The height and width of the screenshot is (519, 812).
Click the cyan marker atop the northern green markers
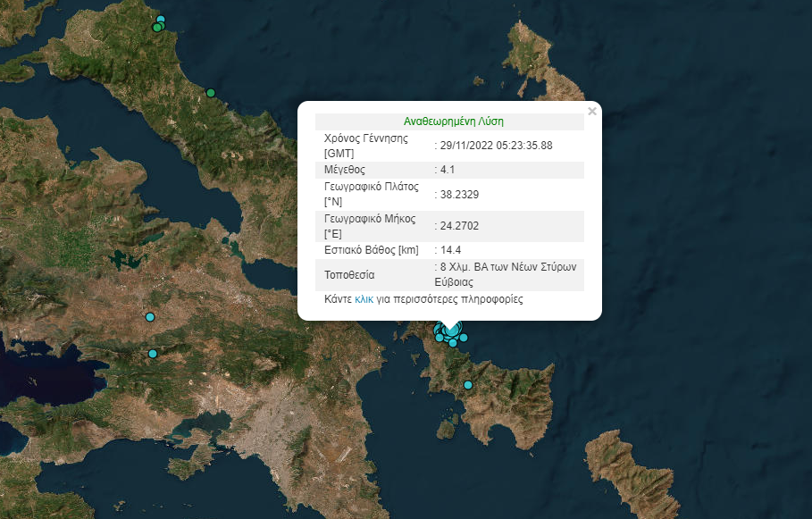coord(161,20)
